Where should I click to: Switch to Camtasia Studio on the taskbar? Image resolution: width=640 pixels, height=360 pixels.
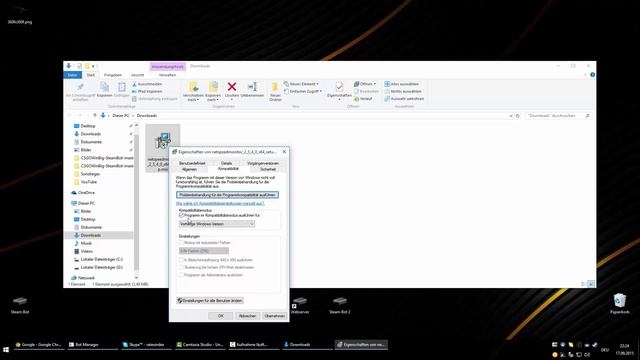click(200, 345)
